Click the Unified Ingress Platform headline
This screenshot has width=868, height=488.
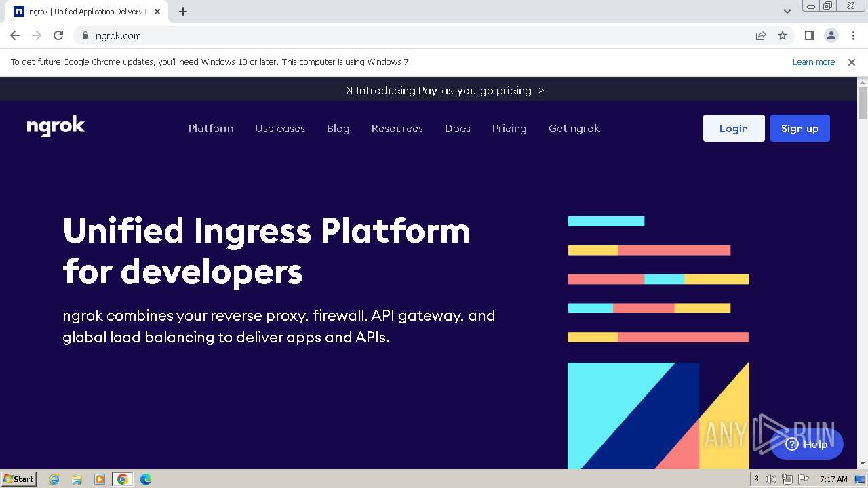pyautogui.click(x=267, y=251)
